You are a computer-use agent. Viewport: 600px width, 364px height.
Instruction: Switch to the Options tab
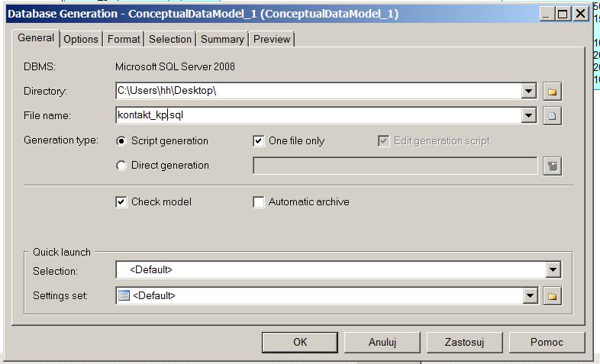(x=81, y=40)
